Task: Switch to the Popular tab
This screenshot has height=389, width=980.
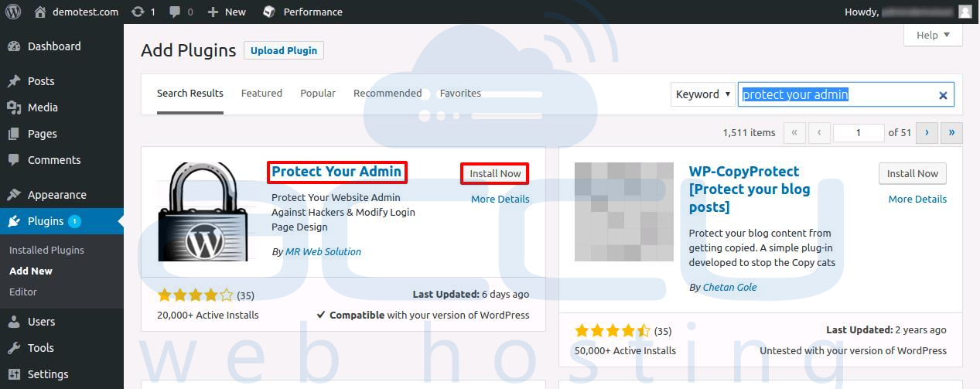Action: (x=318, y=94)
